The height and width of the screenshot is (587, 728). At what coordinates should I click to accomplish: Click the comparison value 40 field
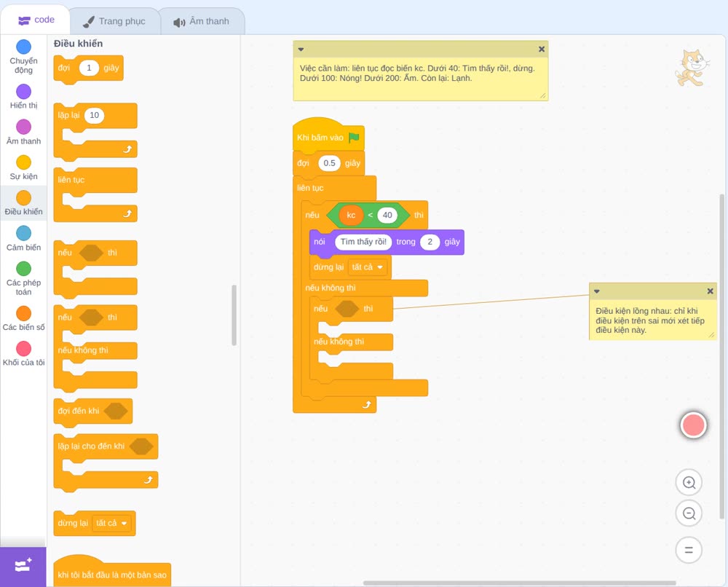(x=387, y=215)
